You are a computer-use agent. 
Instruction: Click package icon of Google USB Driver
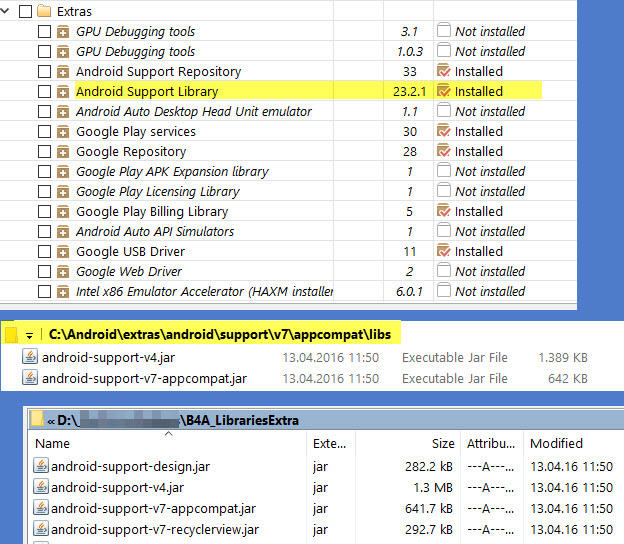pos(63,252)
